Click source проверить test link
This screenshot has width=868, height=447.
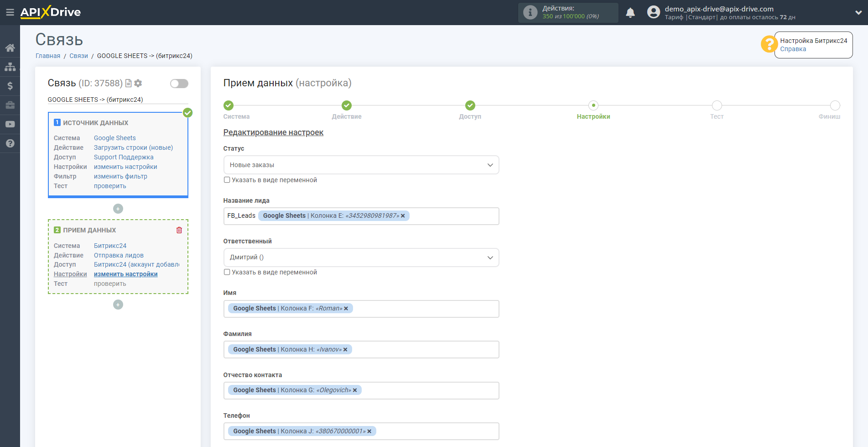click(x=110, y=186)
